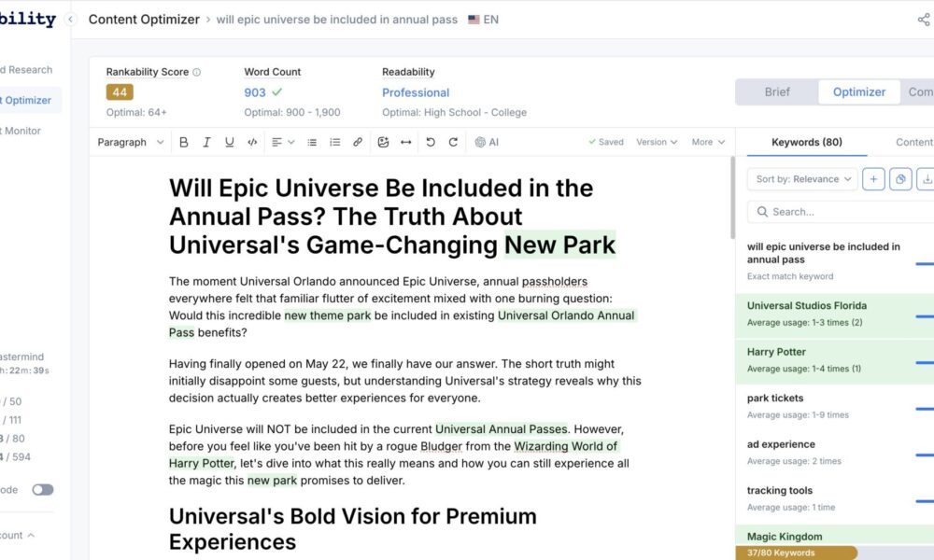The width and height of the screenshot is (934, 560).
Task: Select the ad experience keyword
Action: click(834, 453)
